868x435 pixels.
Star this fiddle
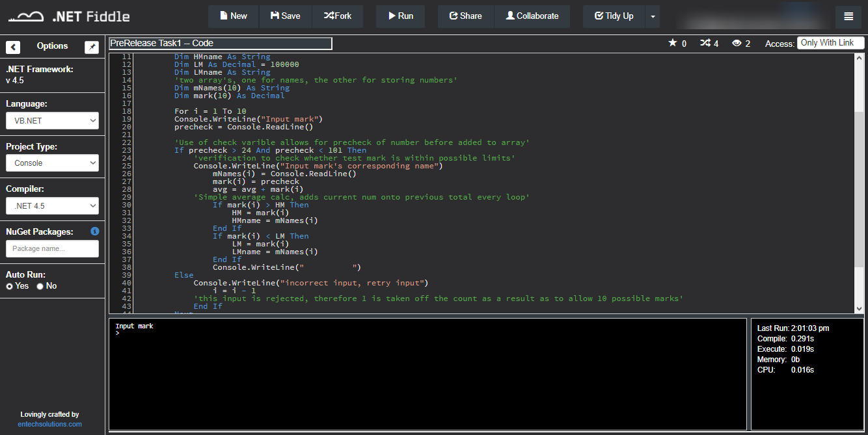675,43
